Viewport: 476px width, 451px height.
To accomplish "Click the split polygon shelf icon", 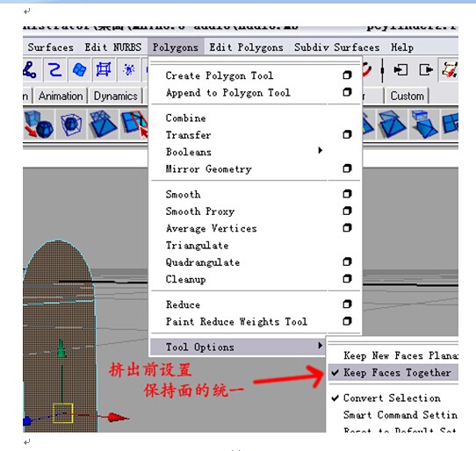I will pos(134,124).
